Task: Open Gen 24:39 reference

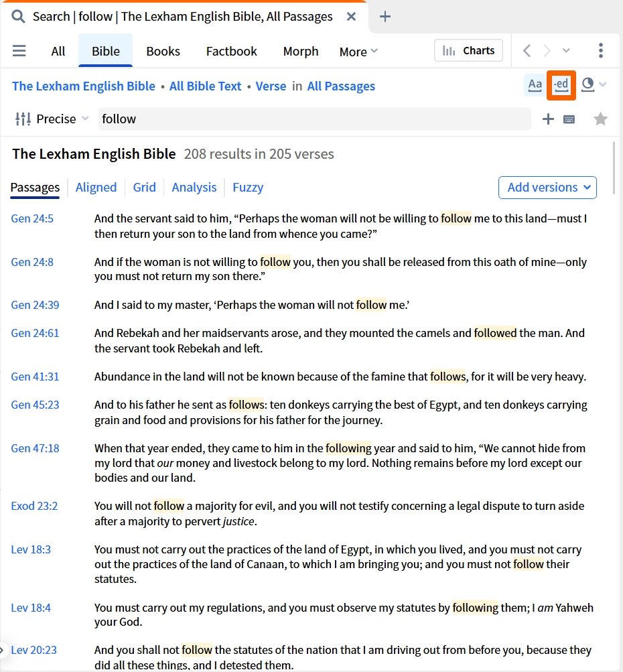Action: (x=35, y=305)
